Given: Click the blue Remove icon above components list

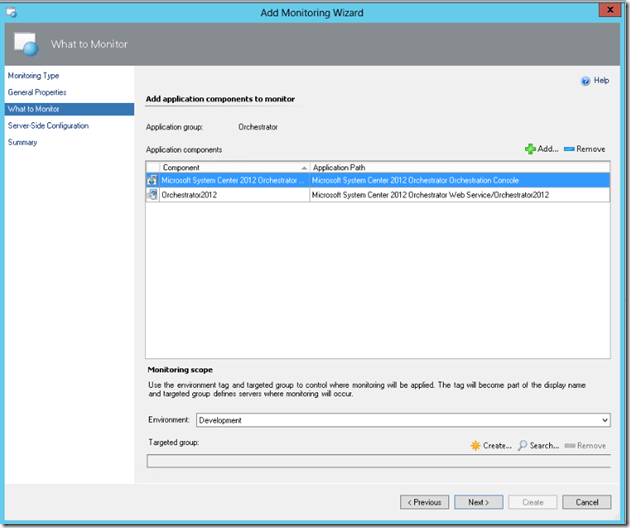Looking at the screenshot, I should pos(569,149).
